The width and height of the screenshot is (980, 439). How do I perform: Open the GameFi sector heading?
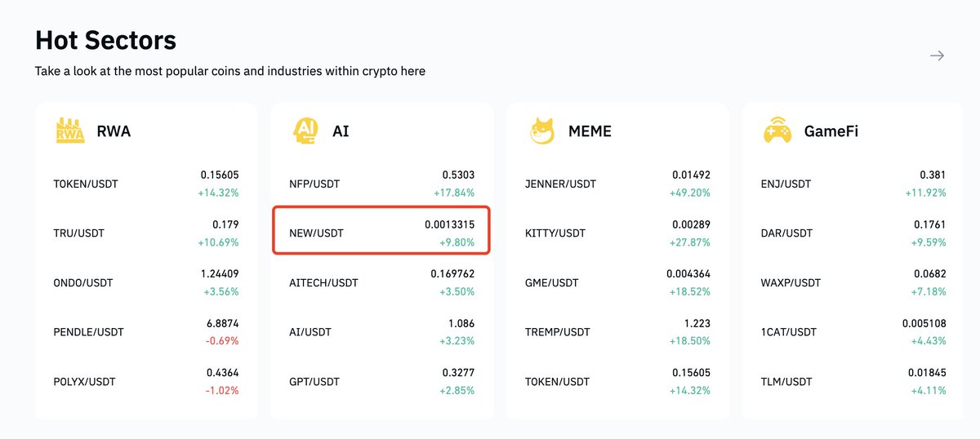(831, 131)
